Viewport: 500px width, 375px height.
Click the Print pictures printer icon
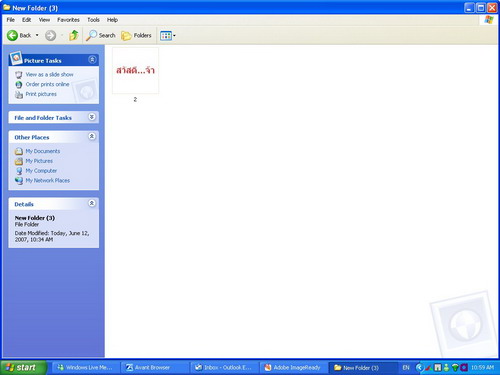(x=19, y=95)
